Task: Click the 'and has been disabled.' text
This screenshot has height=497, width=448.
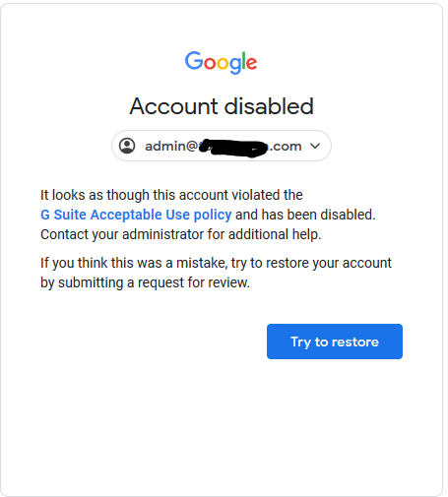Action: click(305, 215)
